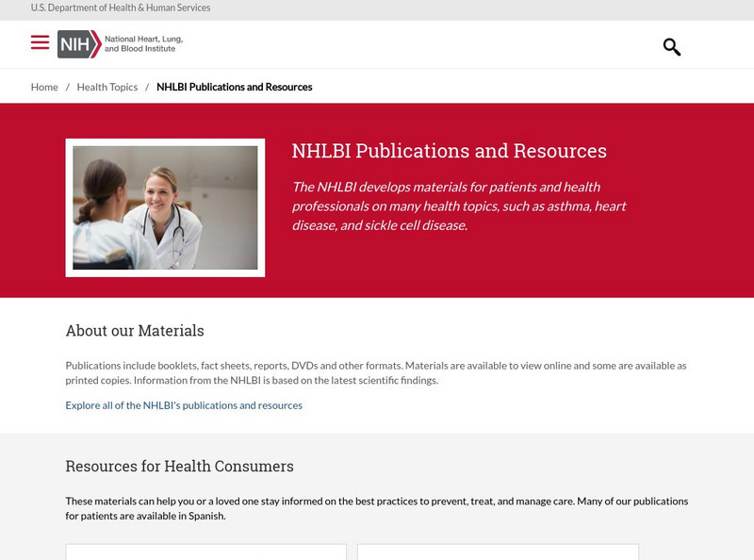
Task: Select the NHLBI Publications and Resources breadcrumb
Action: [x=234, y=87]
